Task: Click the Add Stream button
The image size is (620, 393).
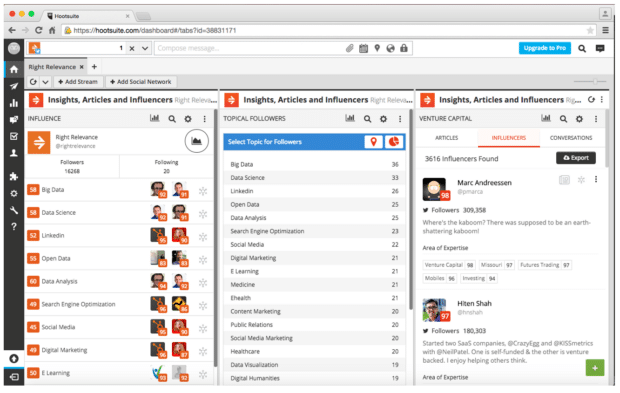Action: pyautogui.click(x=78, y=82)
